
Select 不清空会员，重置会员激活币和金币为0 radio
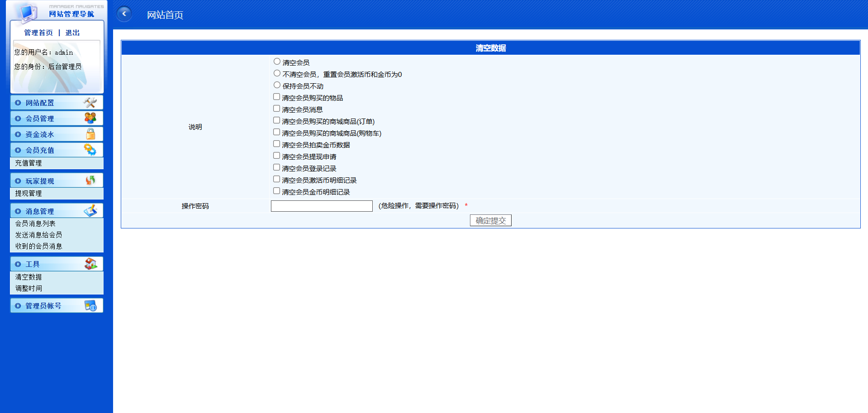point(277,73)
